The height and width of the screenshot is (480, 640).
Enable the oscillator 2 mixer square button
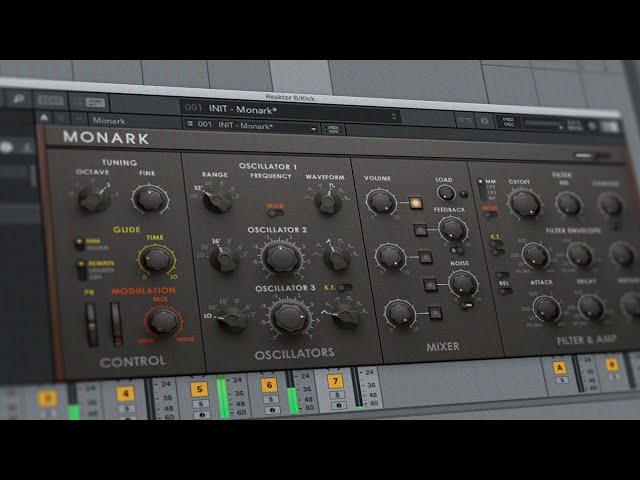point(425,257)
